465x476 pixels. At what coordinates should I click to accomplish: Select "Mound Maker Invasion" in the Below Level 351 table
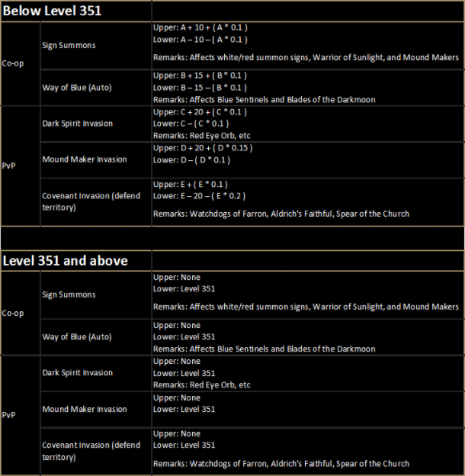(x=85, y=159)
